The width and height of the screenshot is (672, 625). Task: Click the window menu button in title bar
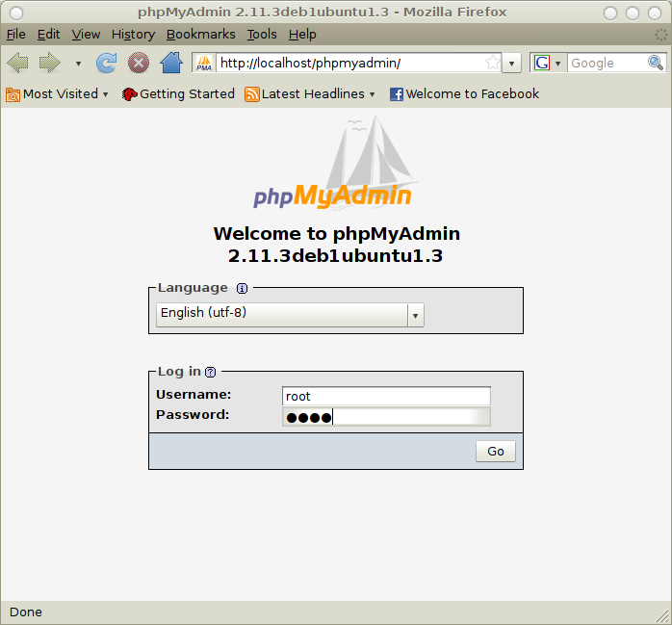[x=16, y=13]
